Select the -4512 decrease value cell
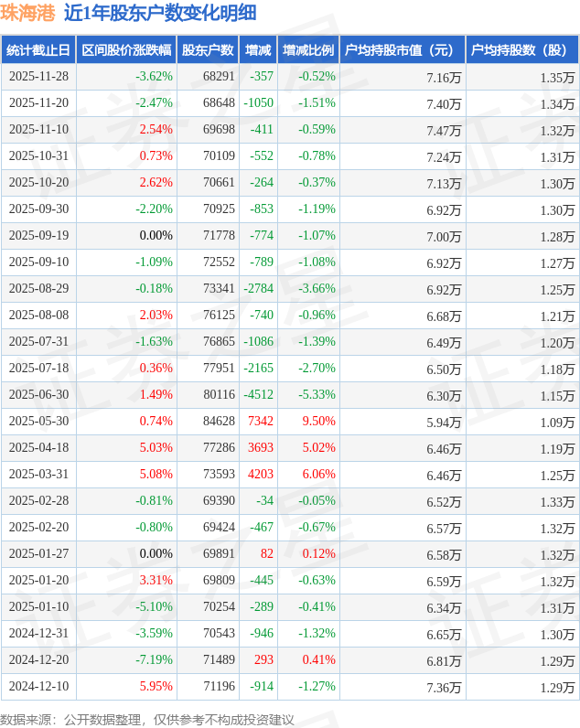The height and width of the screenshot is (728, 580). 259,395
